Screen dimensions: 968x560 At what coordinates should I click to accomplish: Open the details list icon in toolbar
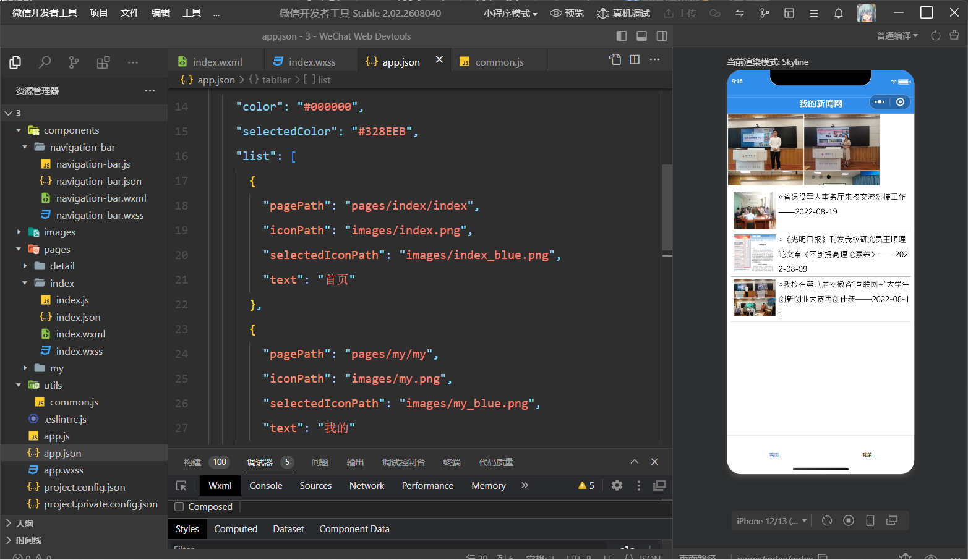814,13
